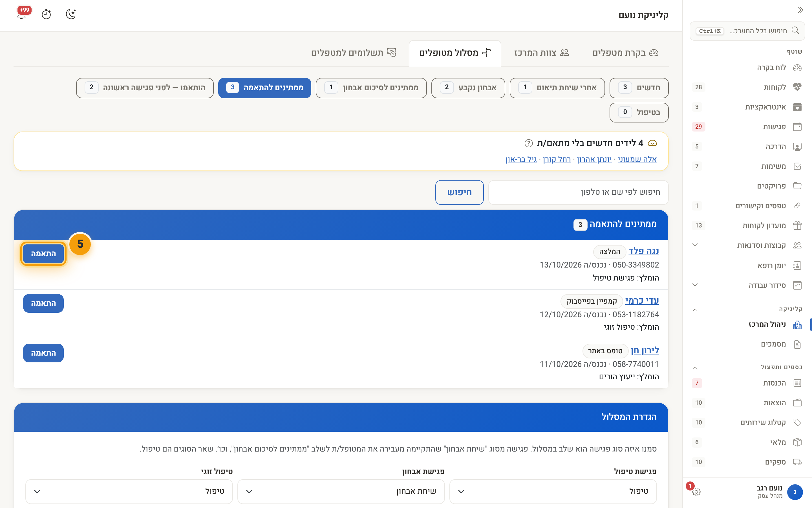The width and height of the screenshot is (812, 508).
Task: Open ספקים in the sidebar
Action: point(747,462)
